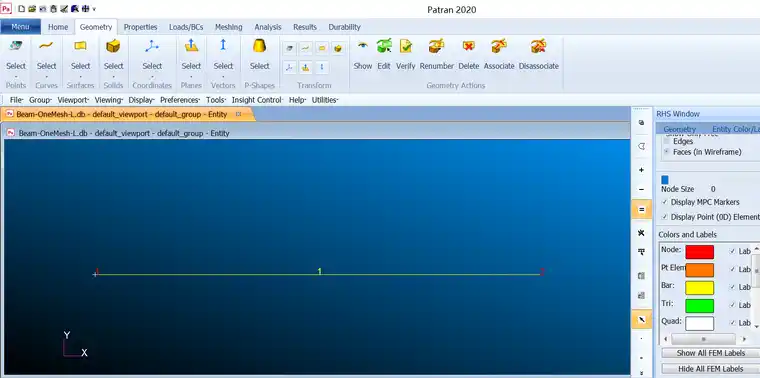Screen dimensions: 760x378
Task: Click the Hide All FEM Labels button
Action: (x=711, y=369)
